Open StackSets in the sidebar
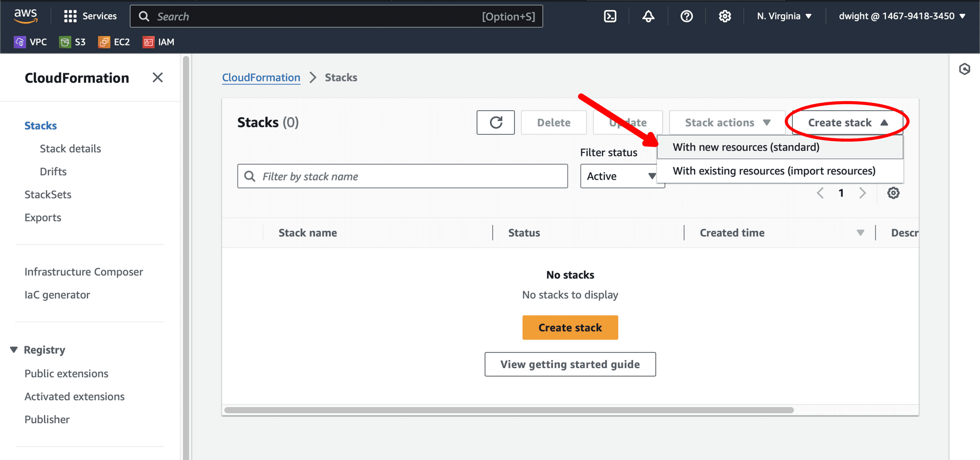 point(48,195)
